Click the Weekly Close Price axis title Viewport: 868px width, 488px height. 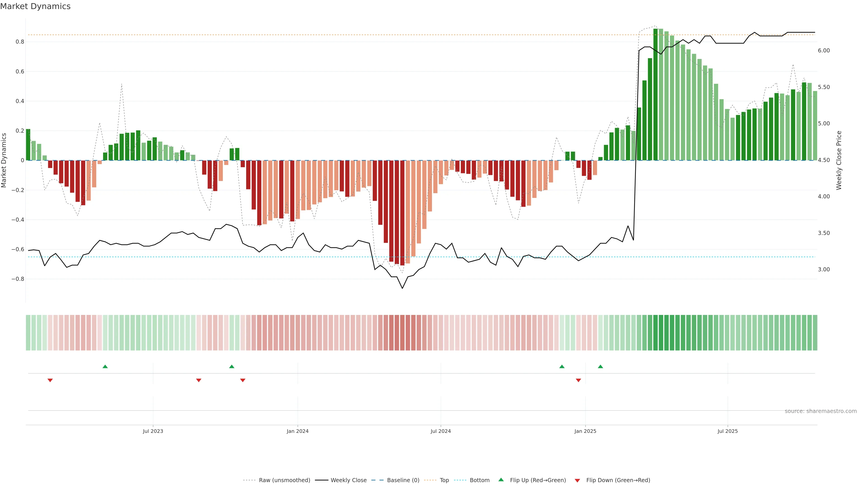(839, 160)
